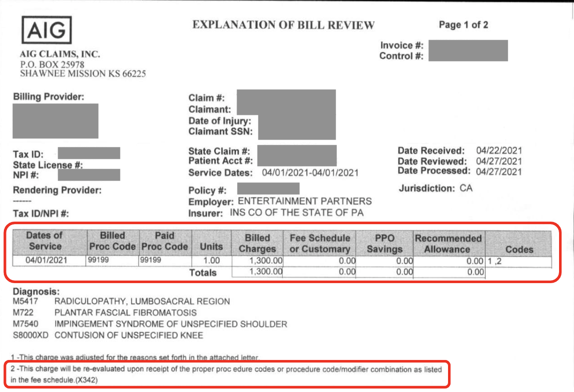Click the 'Totals' row label
Viewport: 574px width, 392px height.
point(202,272)
